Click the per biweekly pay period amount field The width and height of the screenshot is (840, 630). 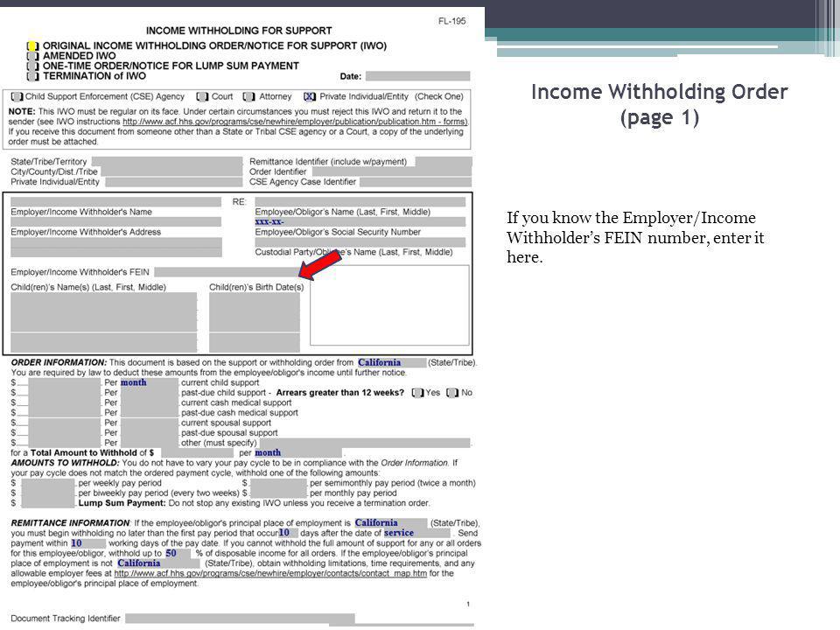(47, 493)
